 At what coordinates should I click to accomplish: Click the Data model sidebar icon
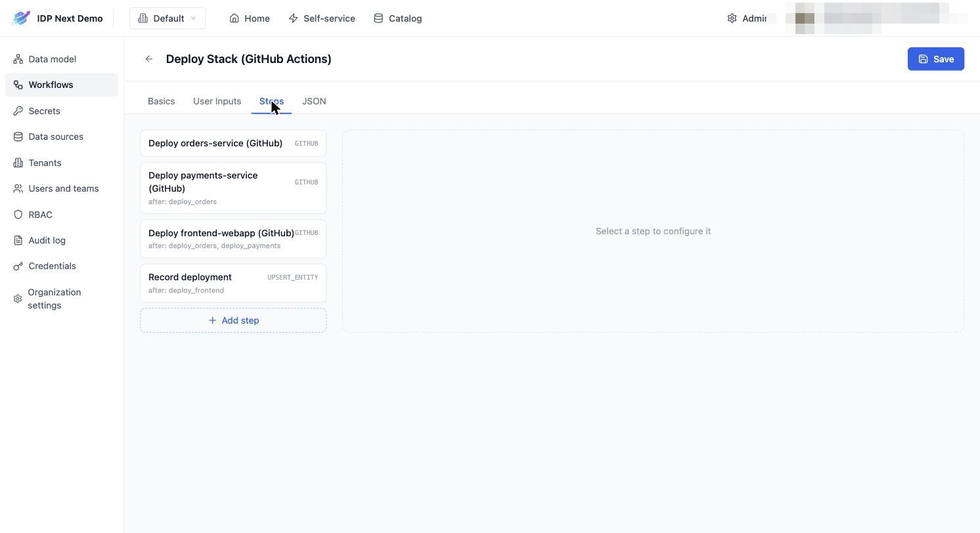pos(18,59)
